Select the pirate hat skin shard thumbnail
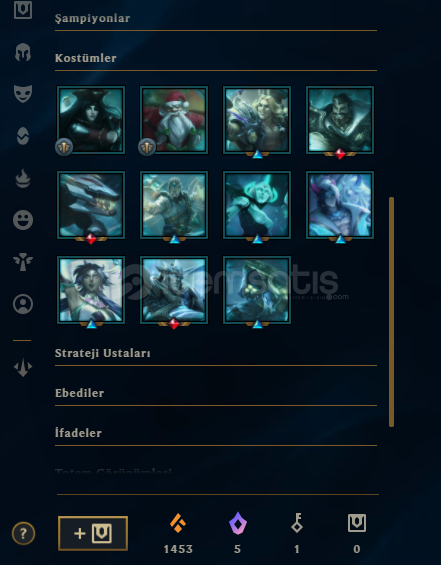 click(91, 120)
